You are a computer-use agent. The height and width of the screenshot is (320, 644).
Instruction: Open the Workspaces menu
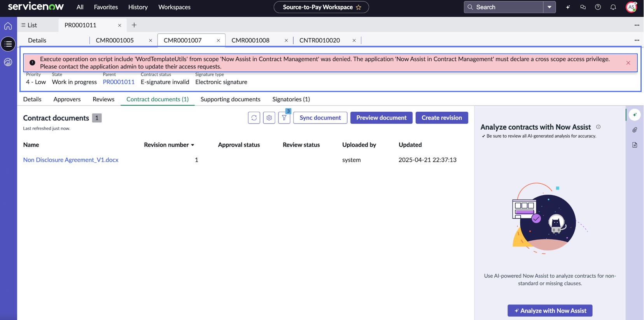(x=174, y=7)
